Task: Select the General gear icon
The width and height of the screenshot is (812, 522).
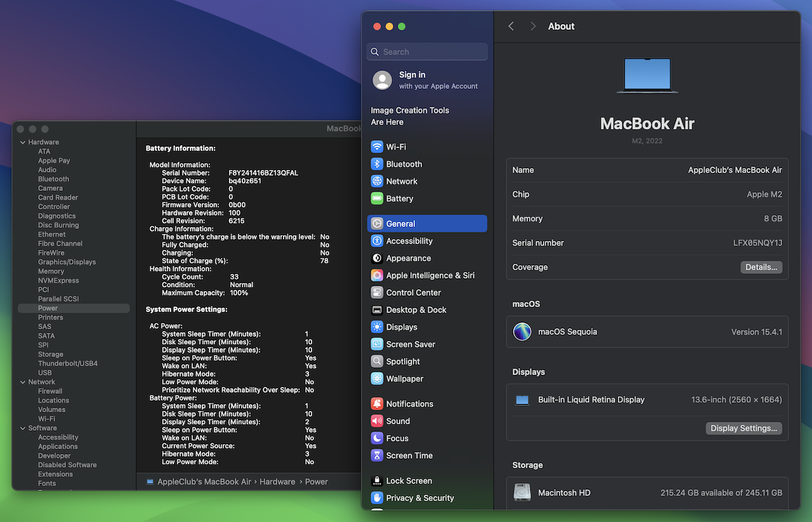Action: click(x=377, y=223)
